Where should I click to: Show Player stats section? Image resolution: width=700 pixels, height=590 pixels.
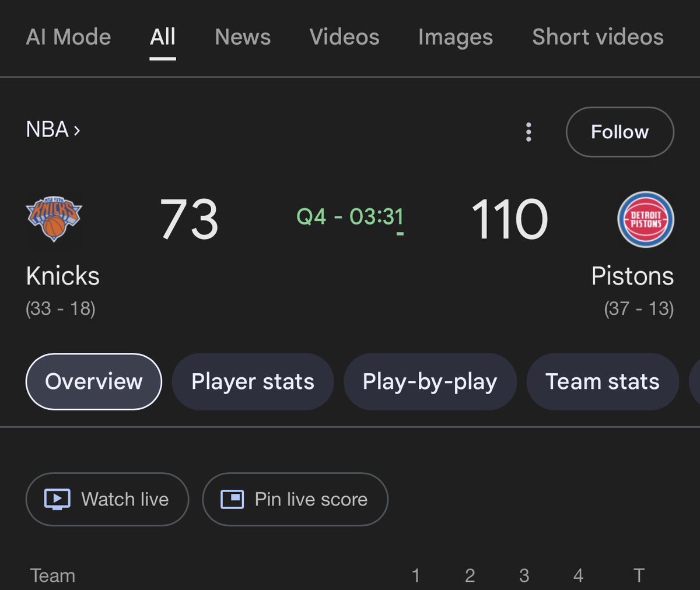253,381
